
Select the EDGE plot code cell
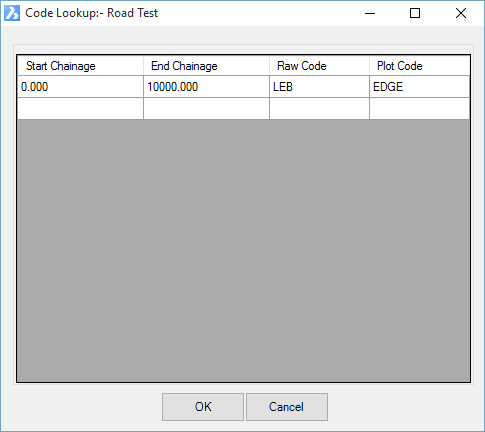419,87
